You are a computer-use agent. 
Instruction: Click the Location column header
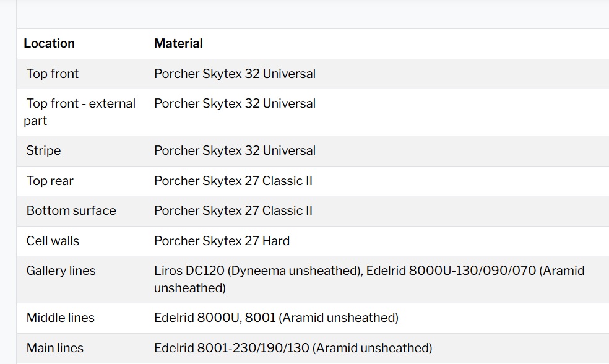coord(49,43)
